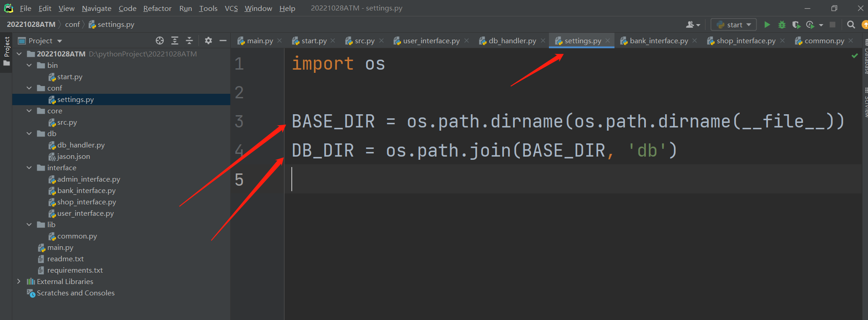
Task: Select jason.json in project tree
Action: coord(74,156)
